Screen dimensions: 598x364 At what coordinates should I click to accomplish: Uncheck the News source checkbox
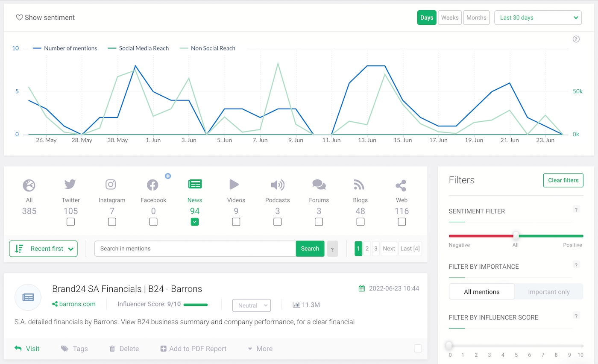pos(195,222)
